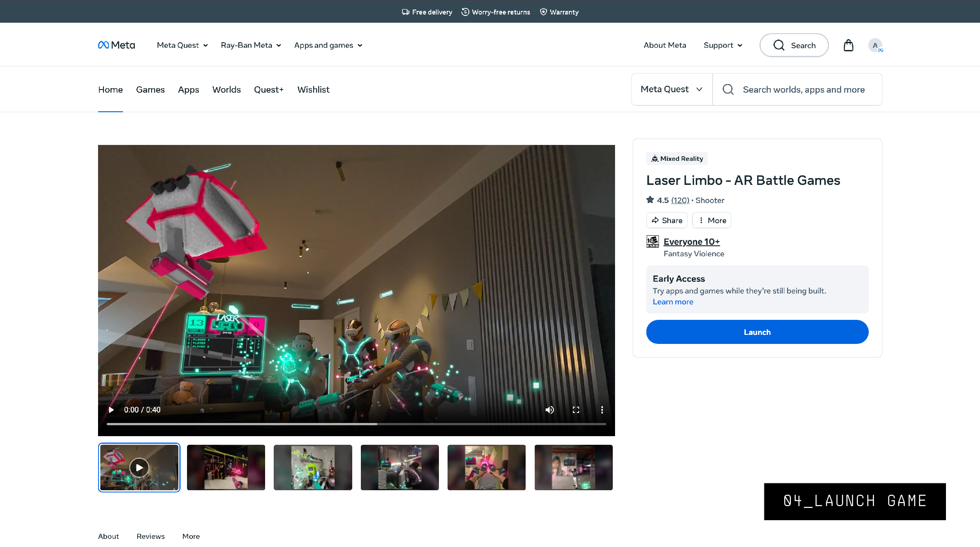Open the 120 reviews link
The height and width of the screenshot is (547, 980).
680,200
